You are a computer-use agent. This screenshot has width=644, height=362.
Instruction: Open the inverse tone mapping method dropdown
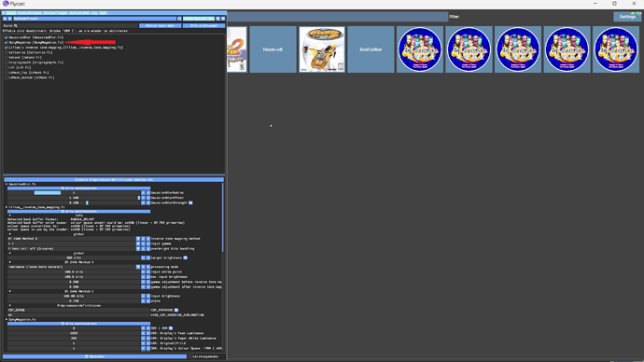138,239
